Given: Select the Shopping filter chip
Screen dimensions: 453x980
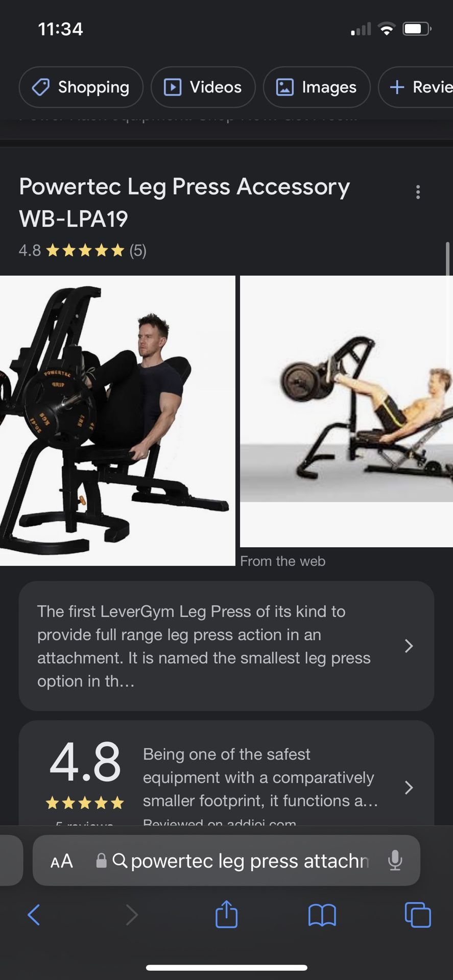Looking at the screenshot, I should 81,87.
